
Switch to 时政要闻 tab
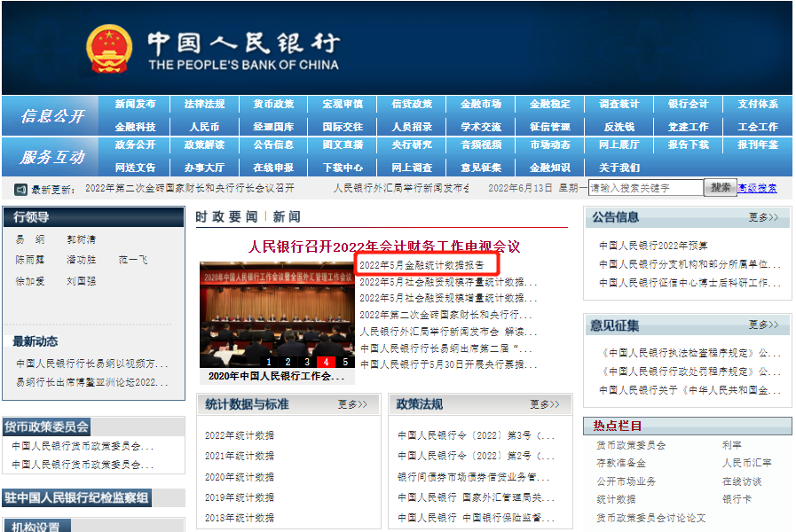click(226, 217)
